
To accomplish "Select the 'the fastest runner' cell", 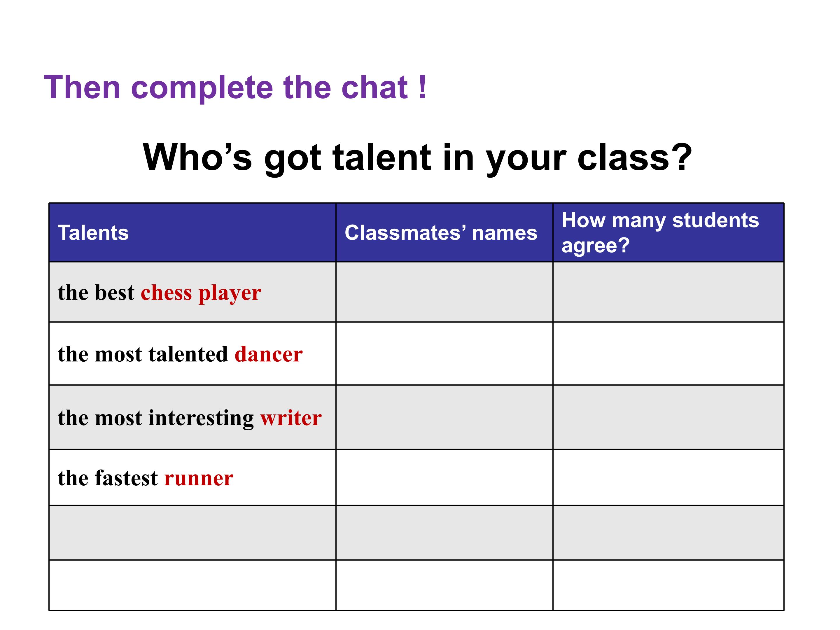I will click(x=192, y=477).
